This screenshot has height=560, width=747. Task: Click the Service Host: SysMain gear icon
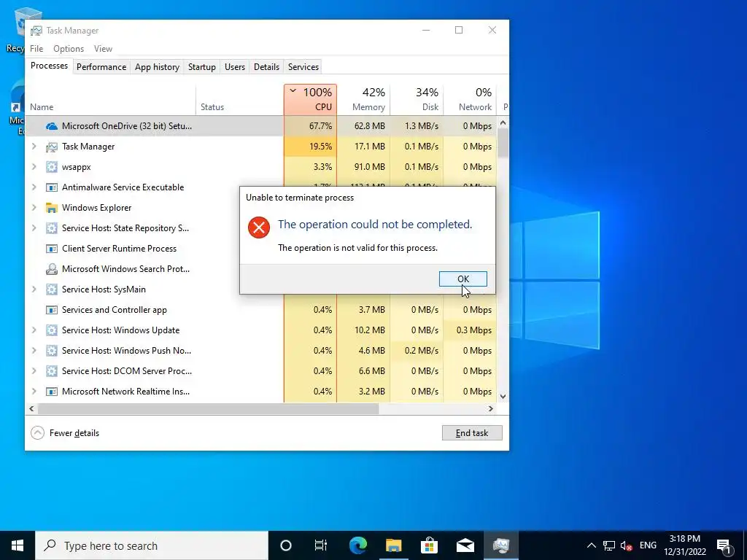coord(52,289)
